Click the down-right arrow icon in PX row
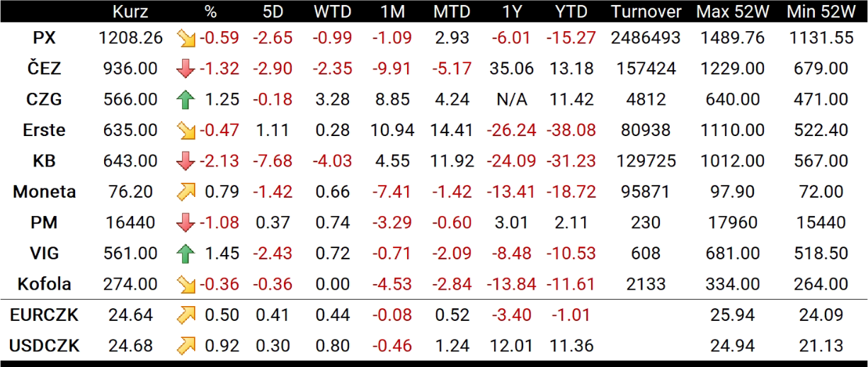868x367 pixels. point(185,38)
